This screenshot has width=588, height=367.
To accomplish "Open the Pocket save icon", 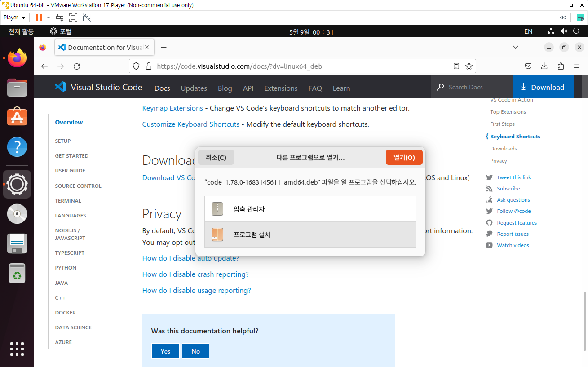I will coord(529,66).
